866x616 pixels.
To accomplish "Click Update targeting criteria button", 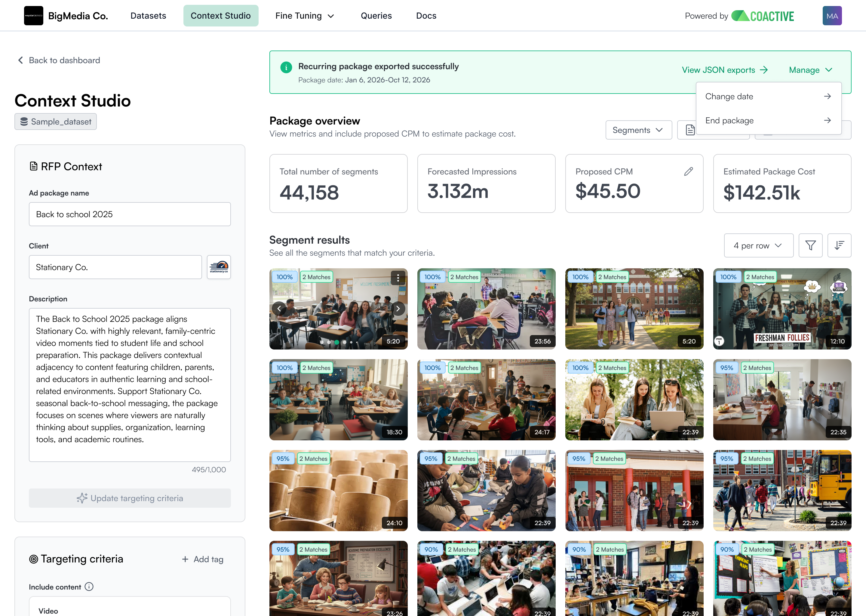I will coord(130,498).
